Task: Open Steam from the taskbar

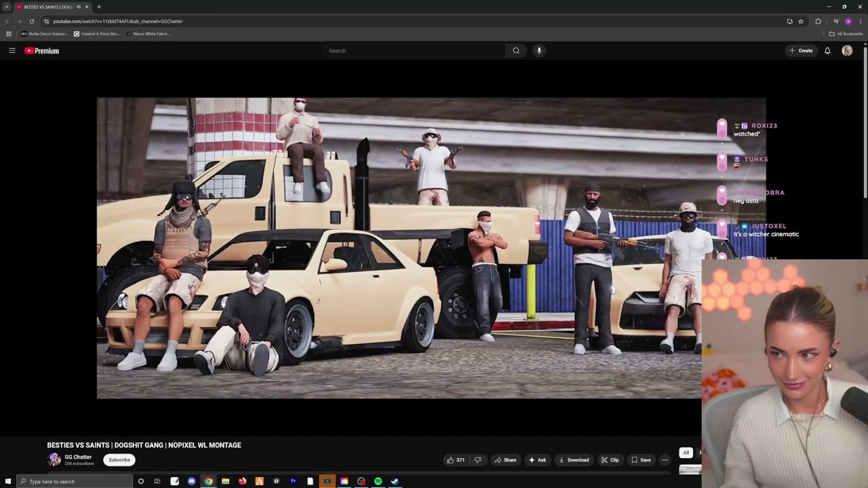Action: tap(395, 481)
